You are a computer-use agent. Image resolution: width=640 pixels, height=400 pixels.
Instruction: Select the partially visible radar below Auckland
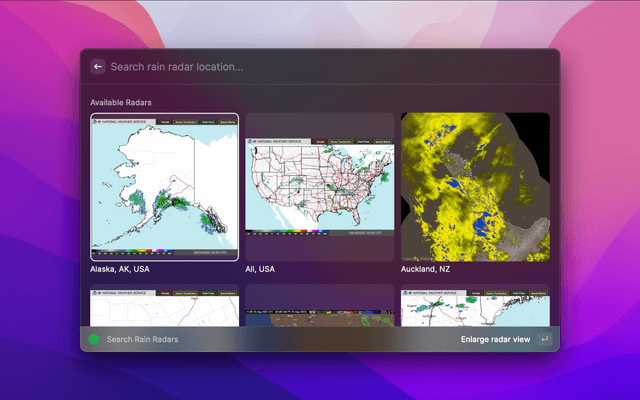coord(475,307)
